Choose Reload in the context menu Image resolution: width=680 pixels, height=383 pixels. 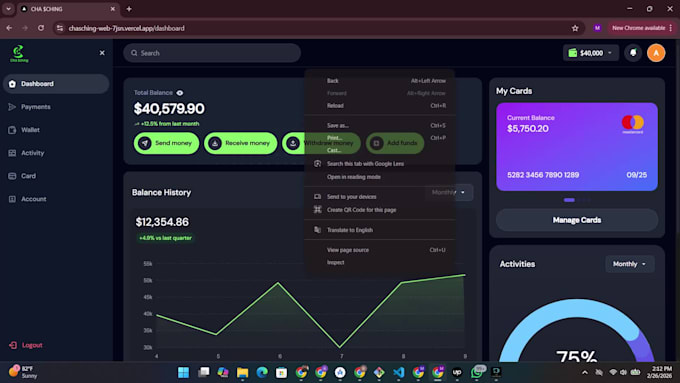tap(380, 105)
